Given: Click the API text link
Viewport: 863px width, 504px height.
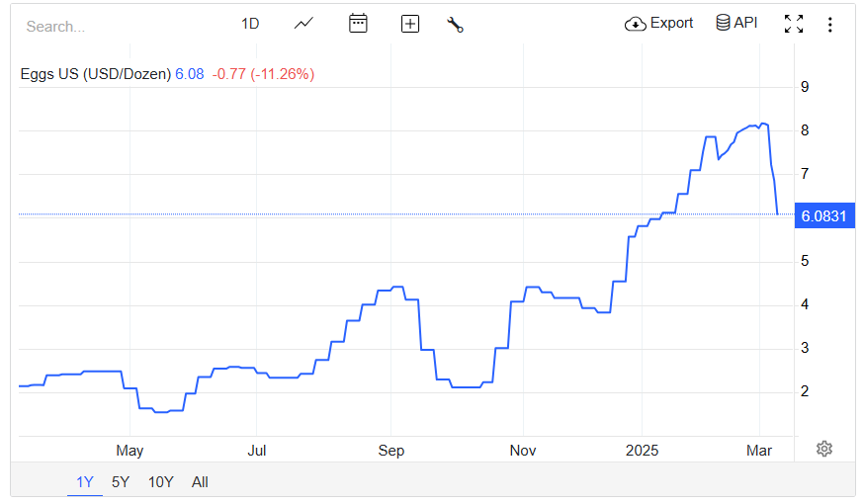Looking at the screenshot, I should point(745,23).
